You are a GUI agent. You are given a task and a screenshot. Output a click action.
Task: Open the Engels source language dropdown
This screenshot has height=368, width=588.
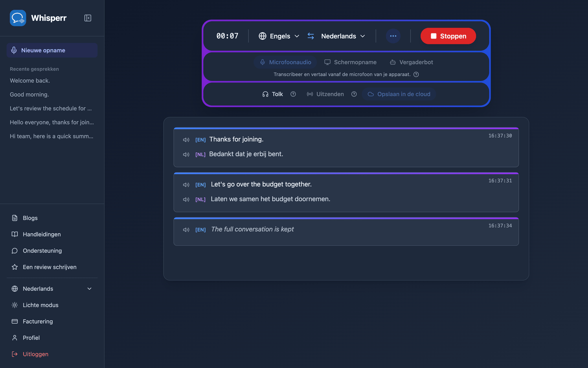click(x=279, y=36)
